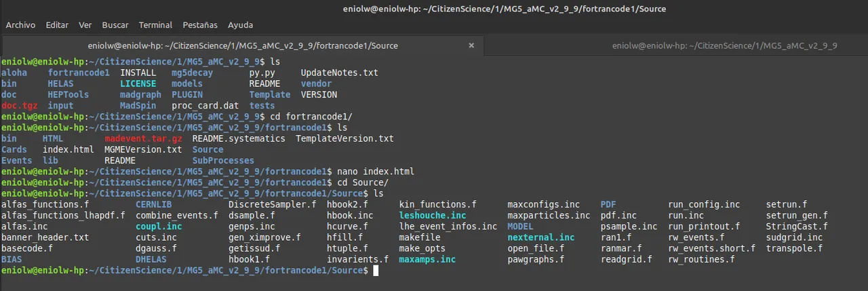Click the file name run_config.inc

tap(704, 204)
